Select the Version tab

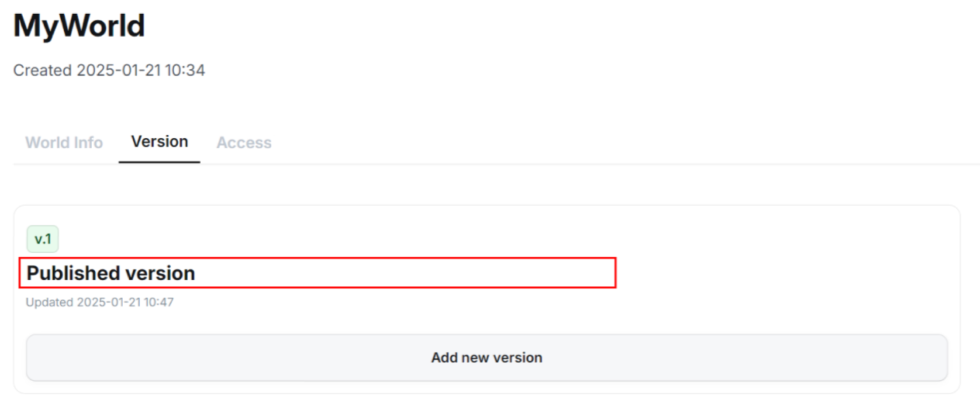[x=160, y=141]
